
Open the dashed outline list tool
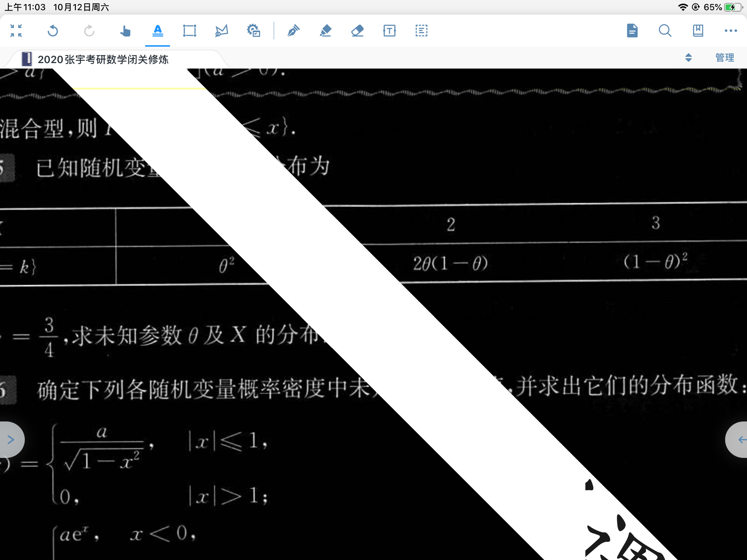[x=421, y=31]
